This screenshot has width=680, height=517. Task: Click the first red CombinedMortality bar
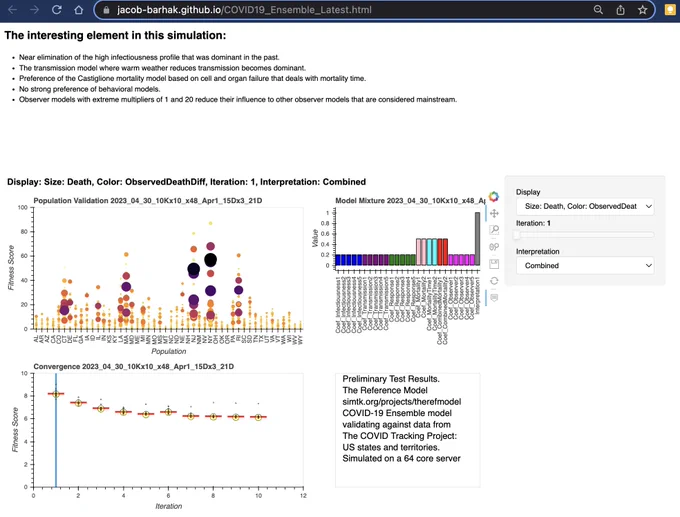pyautogui.click(x=440, y=252)
